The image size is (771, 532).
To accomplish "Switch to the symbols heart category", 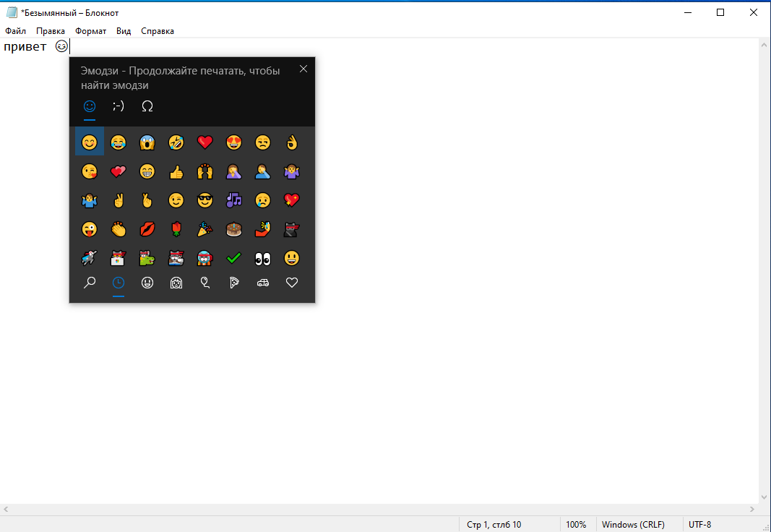I will click(292, 283).
